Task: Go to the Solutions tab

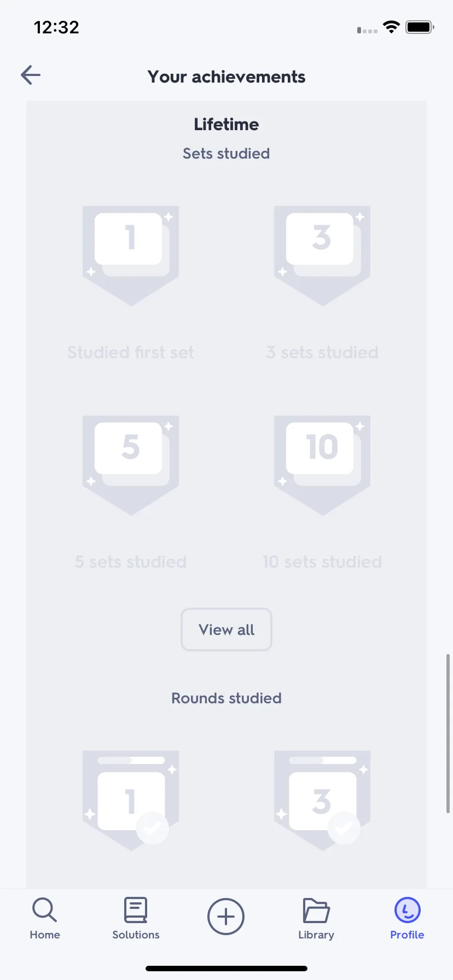Action: coord(136,919)
